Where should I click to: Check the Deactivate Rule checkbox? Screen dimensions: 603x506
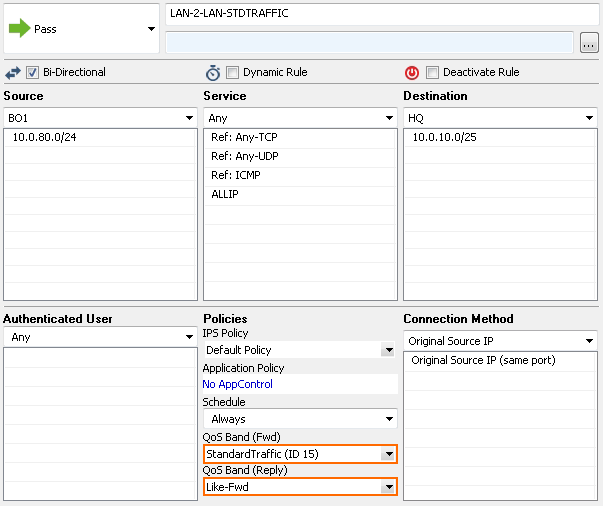coord(432,72)
